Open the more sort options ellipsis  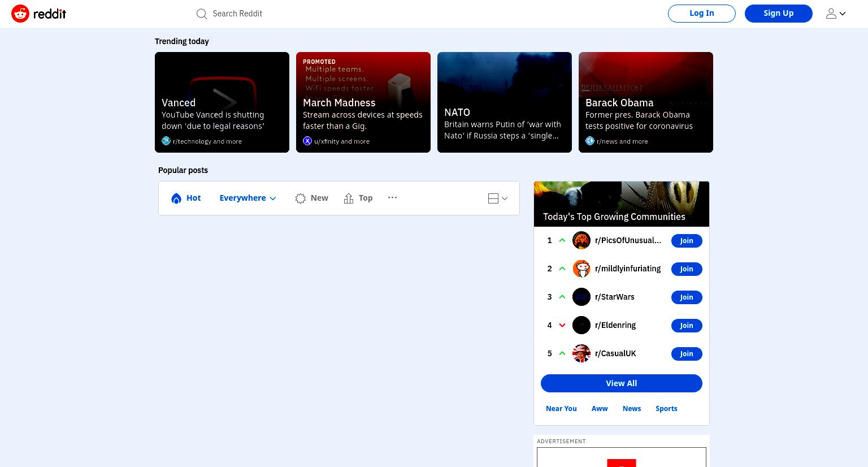point(393,197)
